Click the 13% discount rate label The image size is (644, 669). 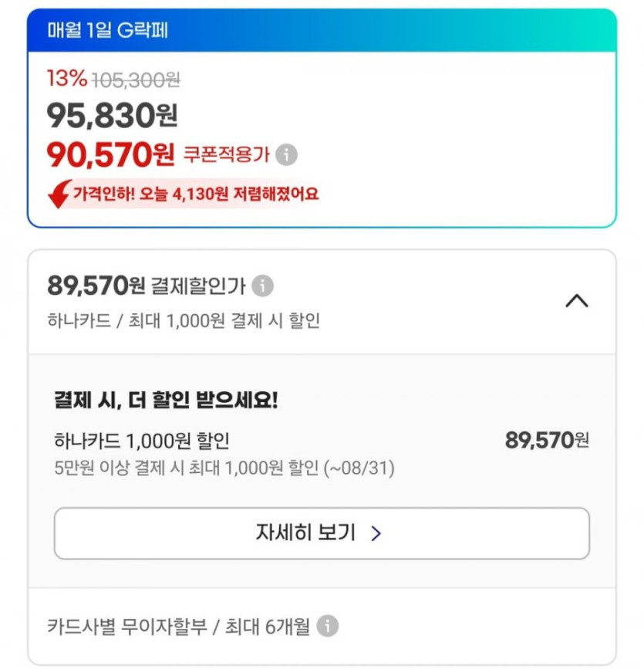67,79
